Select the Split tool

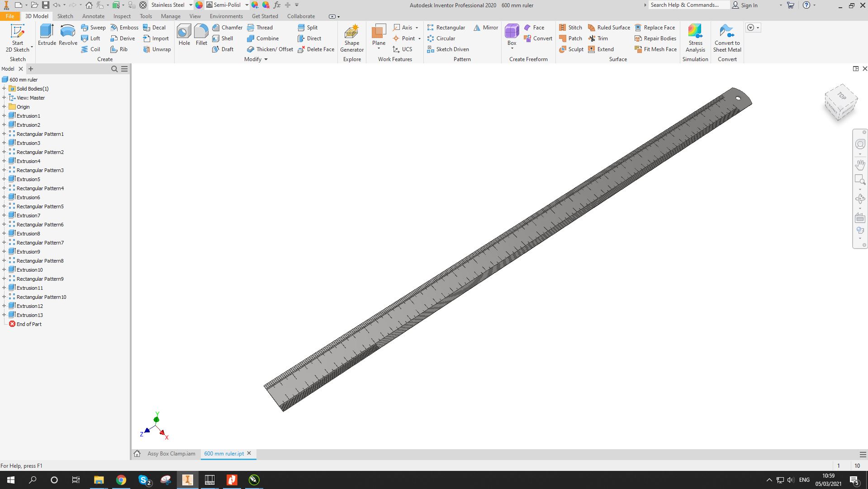(x=308, y=28)
